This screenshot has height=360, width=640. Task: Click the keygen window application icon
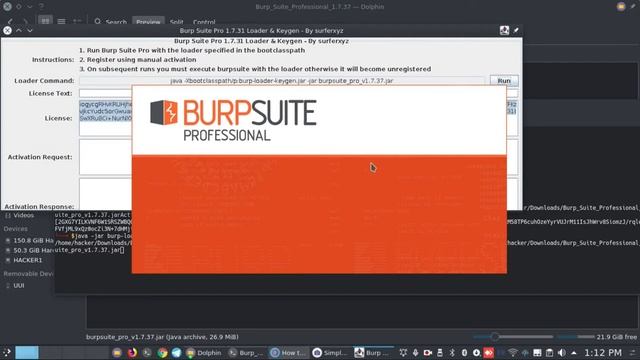(504, 30)
